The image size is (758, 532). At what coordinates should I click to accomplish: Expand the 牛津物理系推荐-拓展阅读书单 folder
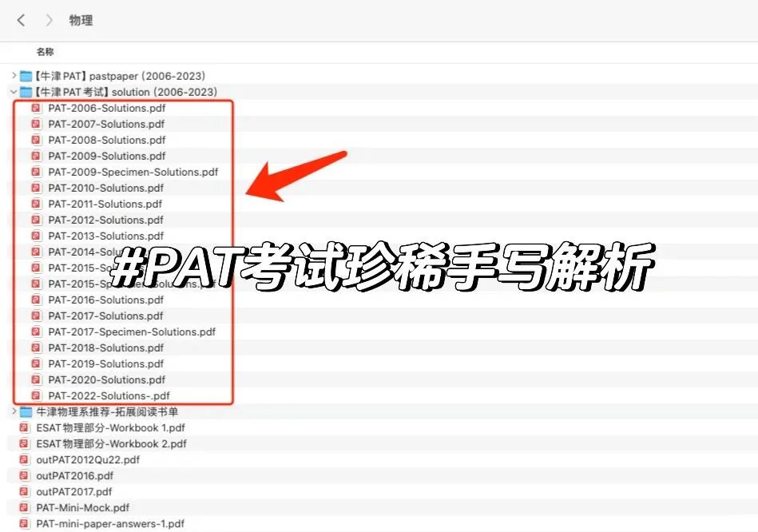(x=14, y=411)
